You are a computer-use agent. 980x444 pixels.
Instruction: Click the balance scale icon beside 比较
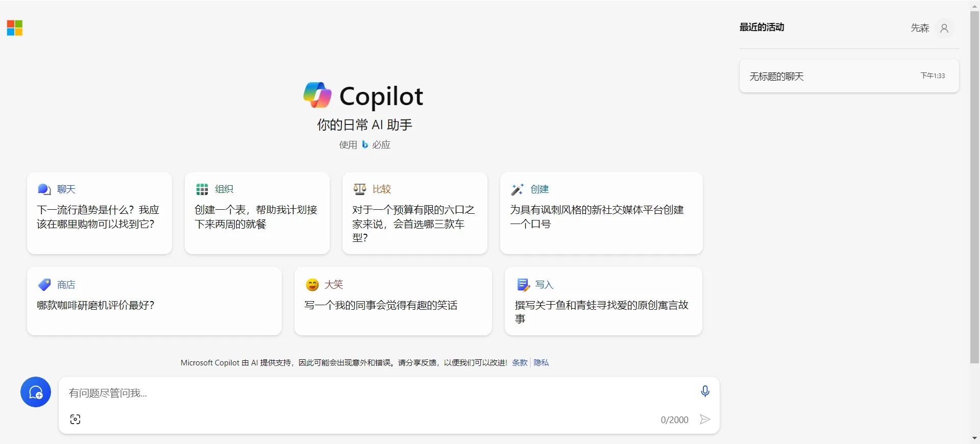click(x=360, y=189)
